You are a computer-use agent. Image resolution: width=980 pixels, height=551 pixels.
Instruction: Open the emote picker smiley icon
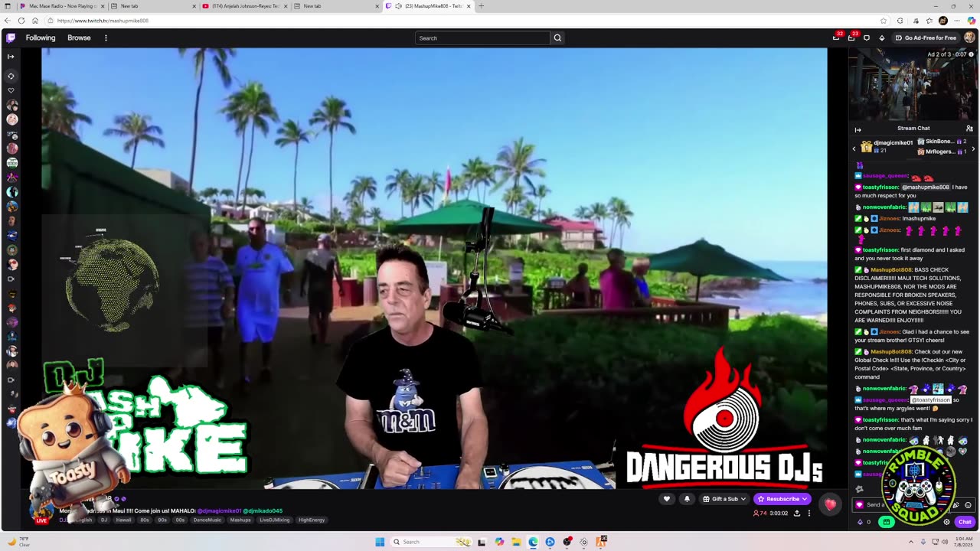coord(968,505)
